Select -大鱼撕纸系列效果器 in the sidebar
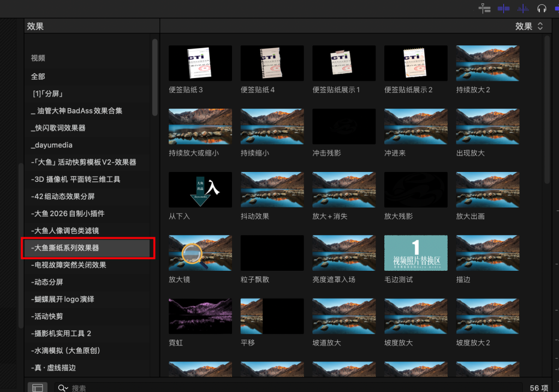Image resolution: width=559 pixels, height=392 pixels. tap(66, 248)
